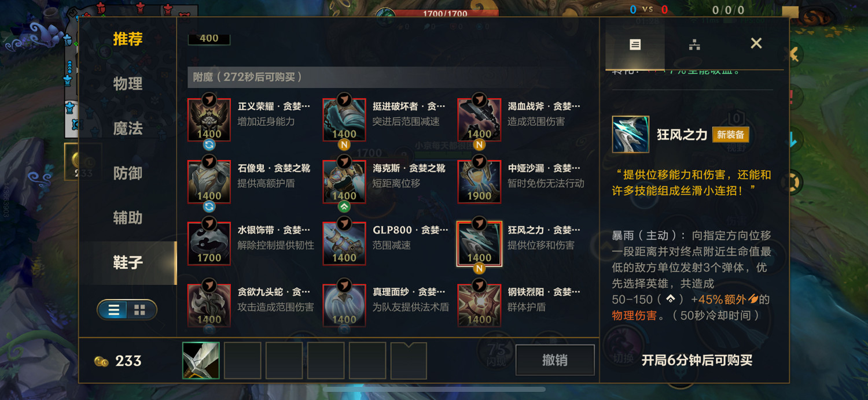868x400 pixels.
Task: Choose the 石像鬼 enchant item icon
Action: click(209, 182)
